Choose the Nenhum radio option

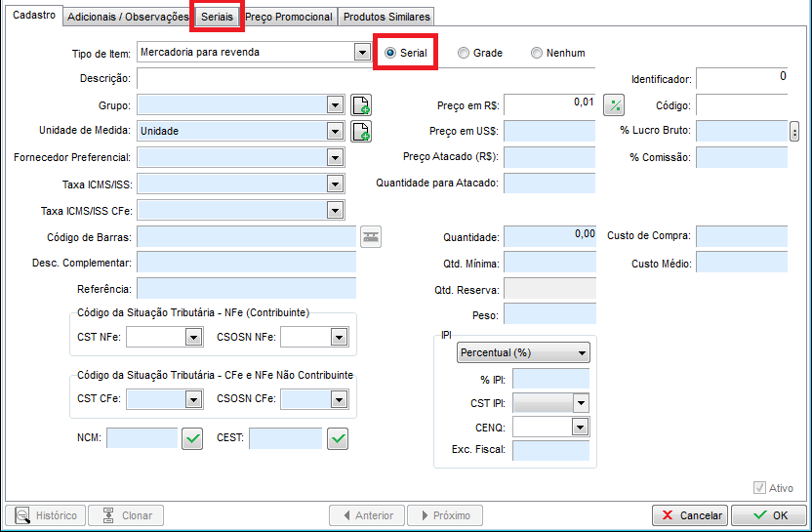558,53
